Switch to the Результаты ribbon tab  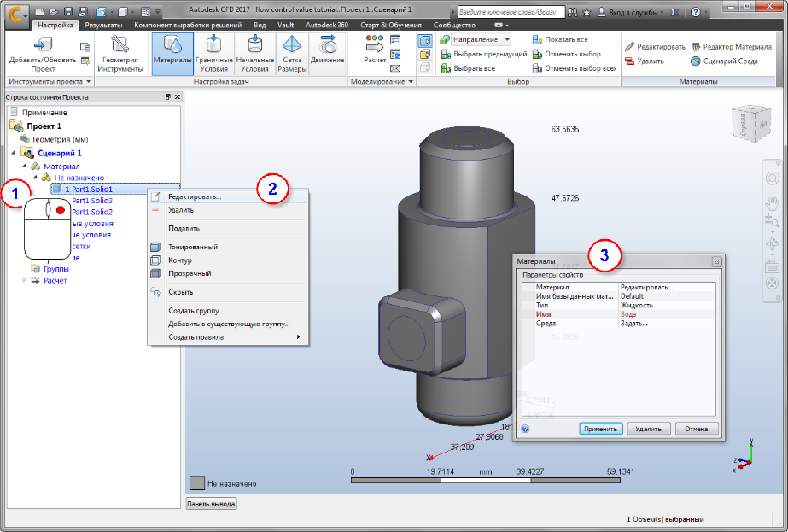102,26
